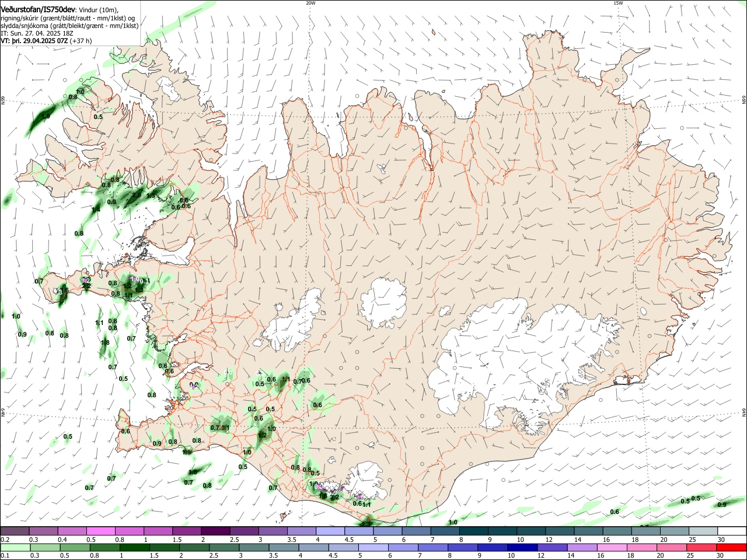747x560 pixels.
Task: Click the 'rigning/skúrir' legend description line
Action: coord(68,18)
